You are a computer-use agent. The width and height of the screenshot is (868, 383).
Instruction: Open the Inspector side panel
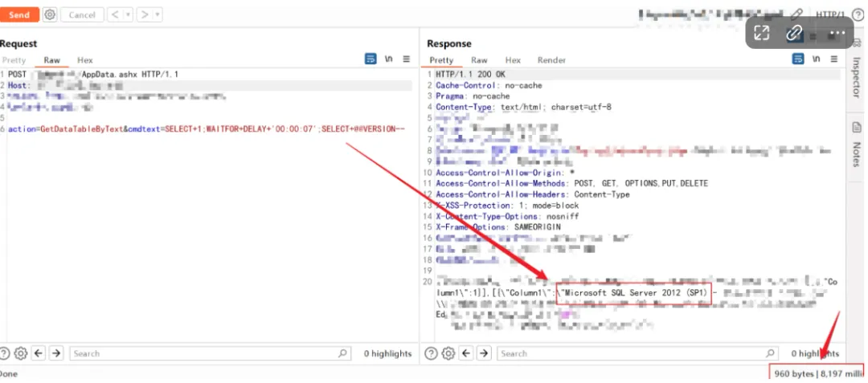point(856,70)
